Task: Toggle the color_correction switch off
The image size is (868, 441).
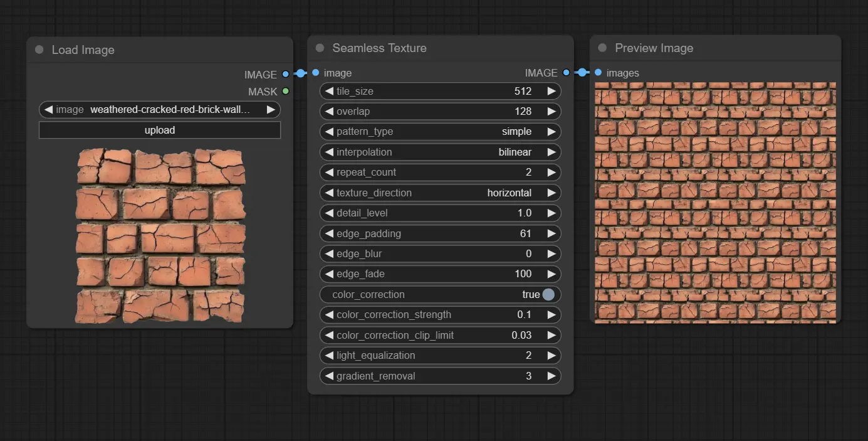Action: 548,294
